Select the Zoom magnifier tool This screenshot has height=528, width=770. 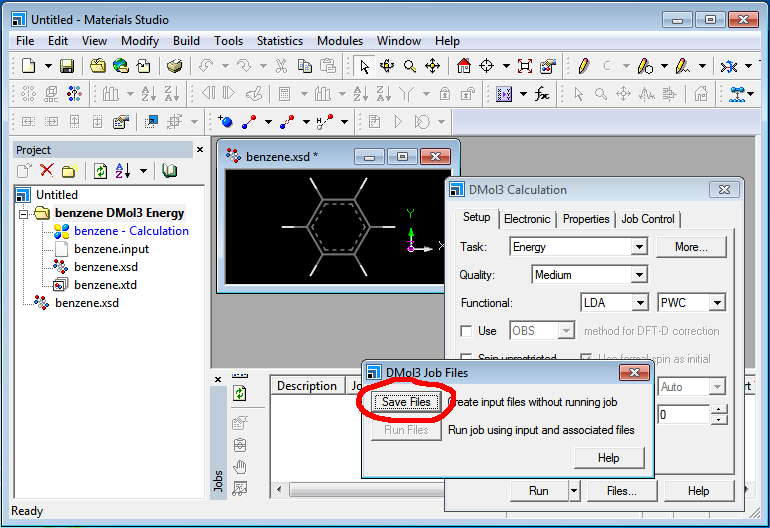click(x=410, y=65)
